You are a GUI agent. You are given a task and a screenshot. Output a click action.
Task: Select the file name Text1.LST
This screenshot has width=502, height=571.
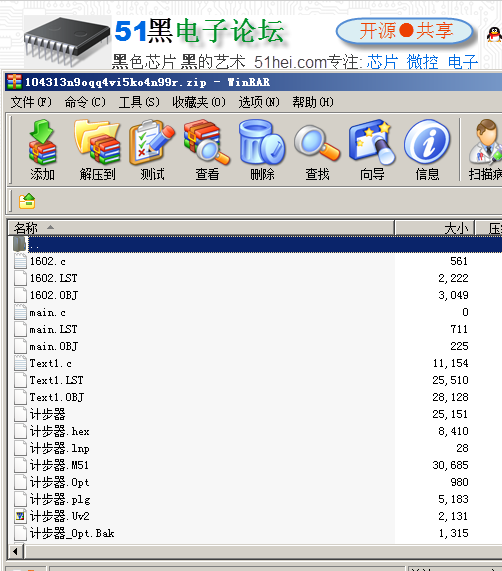(56, 380)
